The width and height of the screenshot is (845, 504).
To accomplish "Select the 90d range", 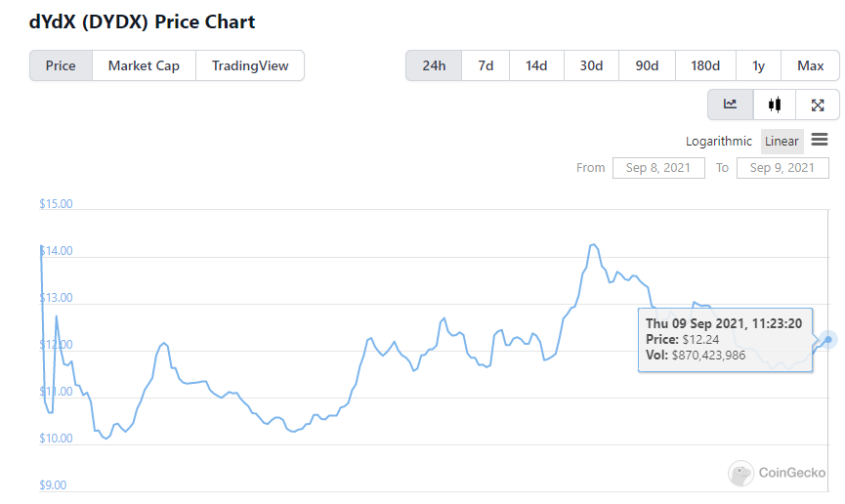I will pyautogui.click(x=647, y=65).
